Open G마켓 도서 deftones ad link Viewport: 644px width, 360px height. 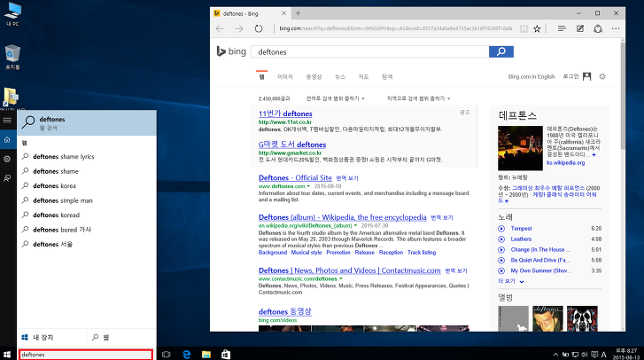click(x=292, y=145)
